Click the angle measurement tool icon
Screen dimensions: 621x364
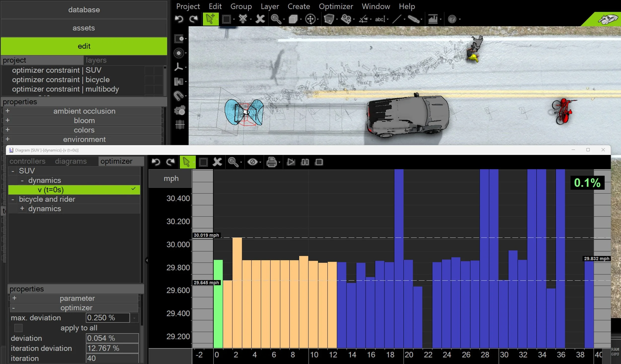click(x=363, y=19)
